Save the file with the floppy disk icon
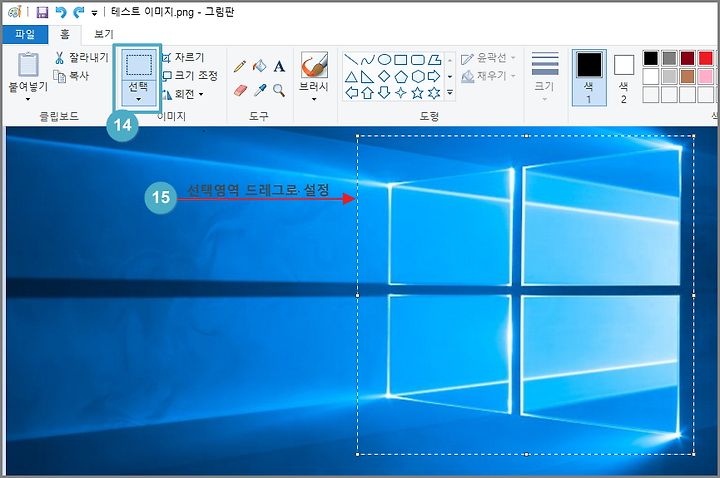Viewport: 720px width, 478px height. tap(42, 12)
